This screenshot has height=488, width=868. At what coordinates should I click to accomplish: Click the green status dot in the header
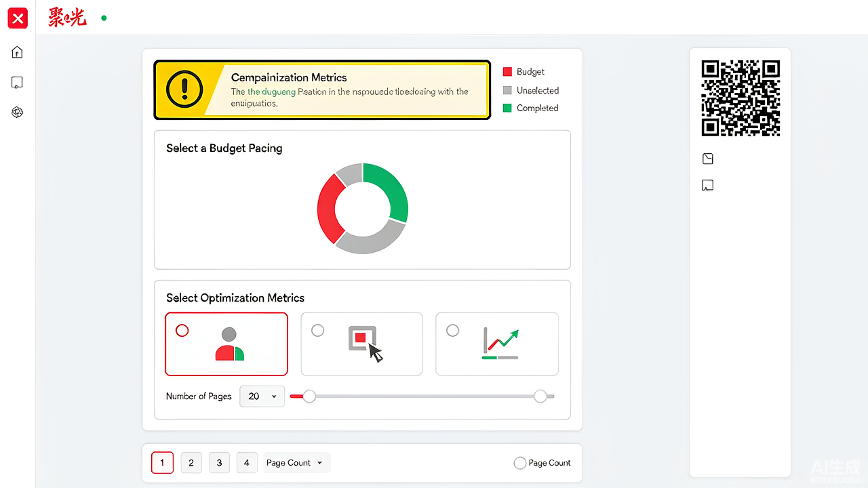pyautogui.click(x=104, y=18)
